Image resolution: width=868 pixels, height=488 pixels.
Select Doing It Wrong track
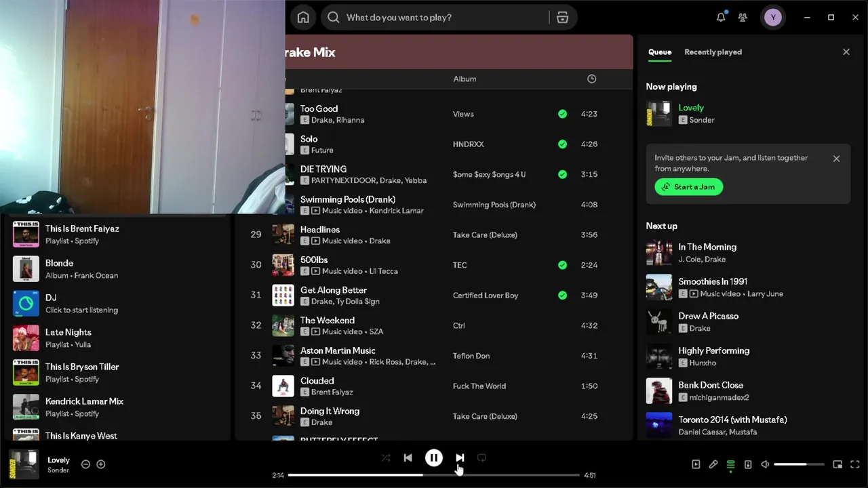pyautogui.click(x=434, y=416)
